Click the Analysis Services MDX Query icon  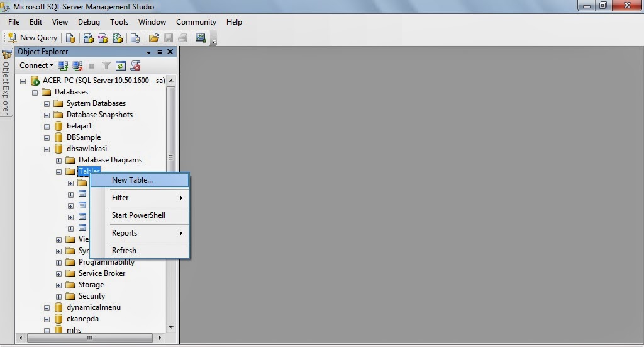point(88,38)
